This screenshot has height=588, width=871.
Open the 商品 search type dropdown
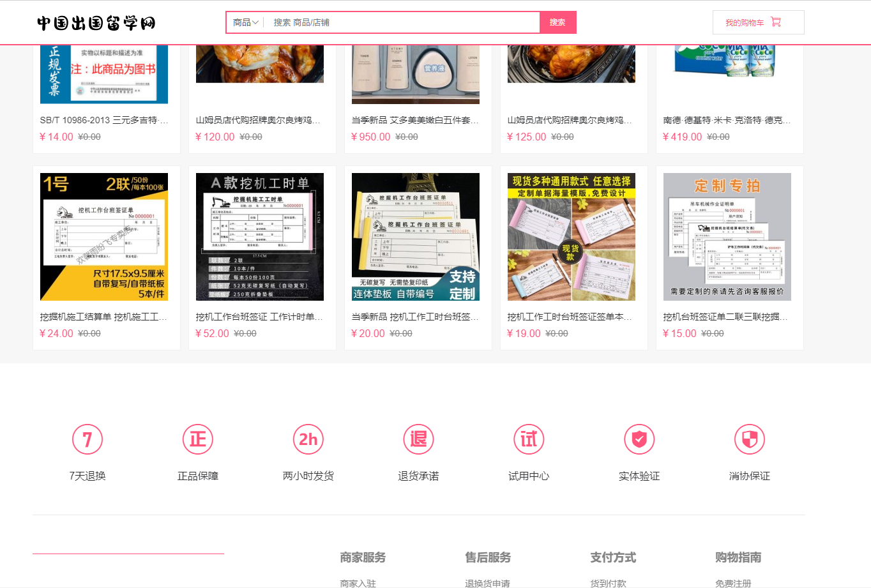246,22
